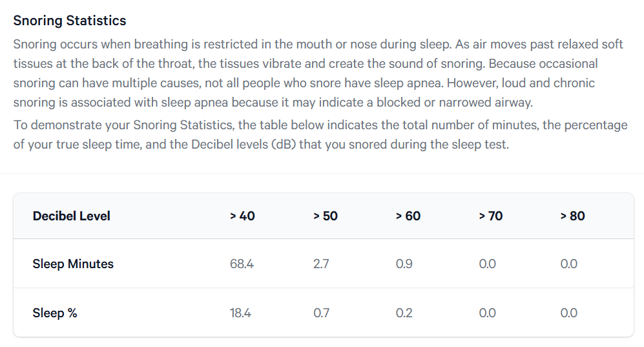Click the 0.0 percent value under > 70
This screenshot has width=644, height=347.
488,313
